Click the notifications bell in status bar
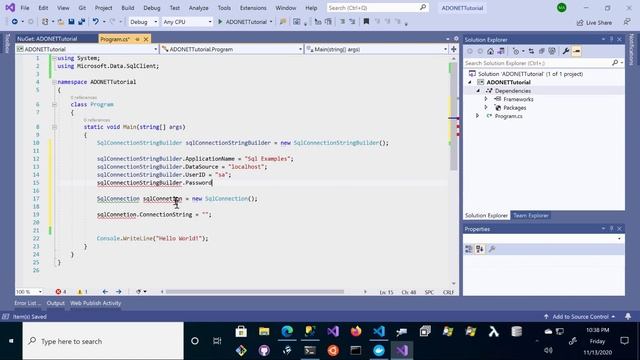This screenshot has width=640, height=360. [628, 316]
